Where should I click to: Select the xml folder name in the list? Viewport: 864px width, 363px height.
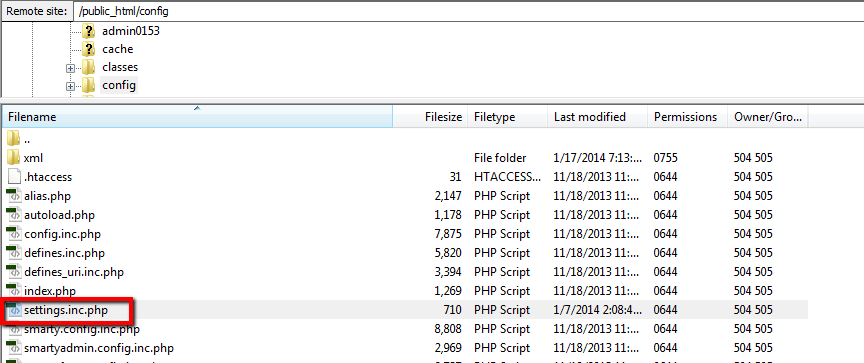pyautogui.click(x=33, y=158)
